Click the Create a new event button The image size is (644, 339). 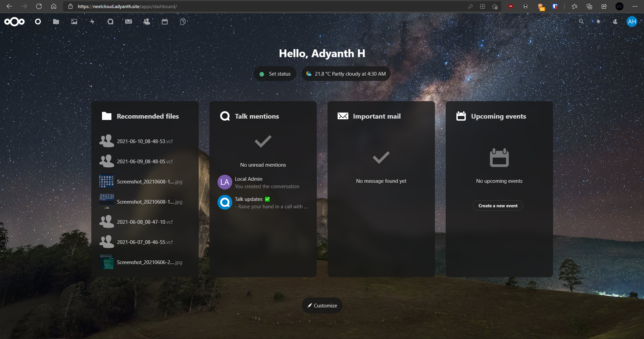498,206
